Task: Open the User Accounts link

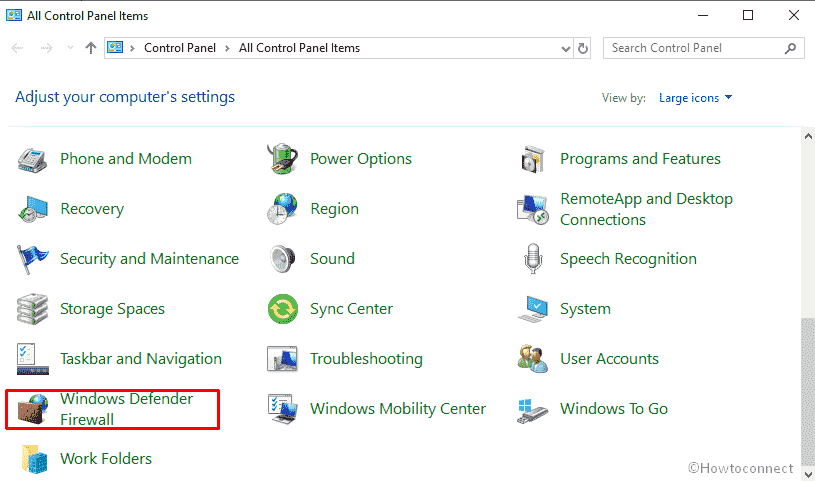Action: click(609, 359)
